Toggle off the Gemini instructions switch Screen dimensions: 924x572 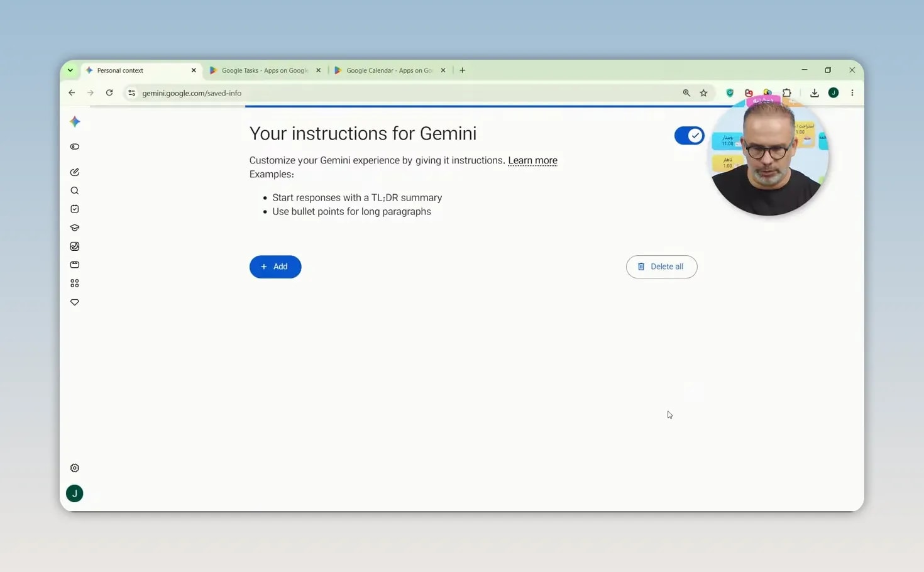point(690,136)
